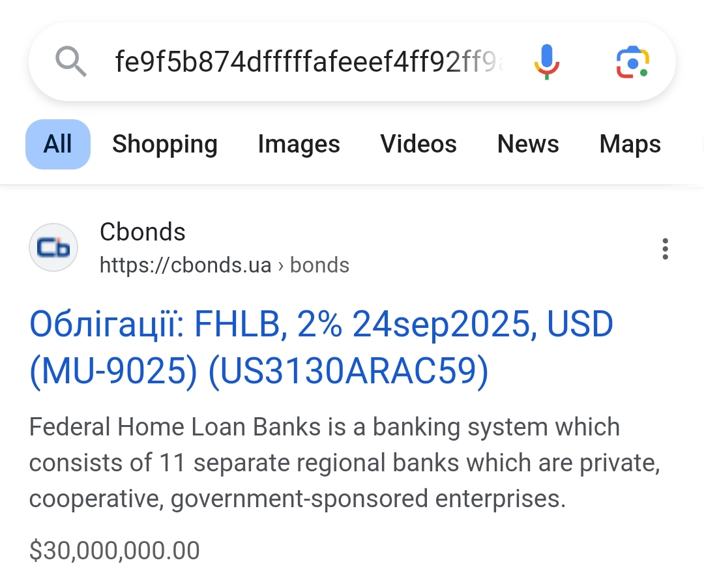Open Google Lens camera search
704x588 pixels.
(x=632, y=62)
